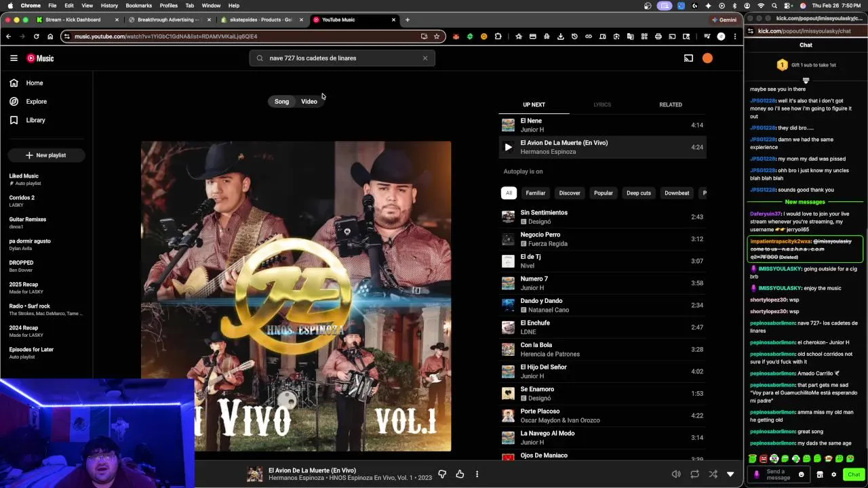This screenshot has width=868, height=488.
Task: Open Library in sidebar
Action: tap(35, 120)
